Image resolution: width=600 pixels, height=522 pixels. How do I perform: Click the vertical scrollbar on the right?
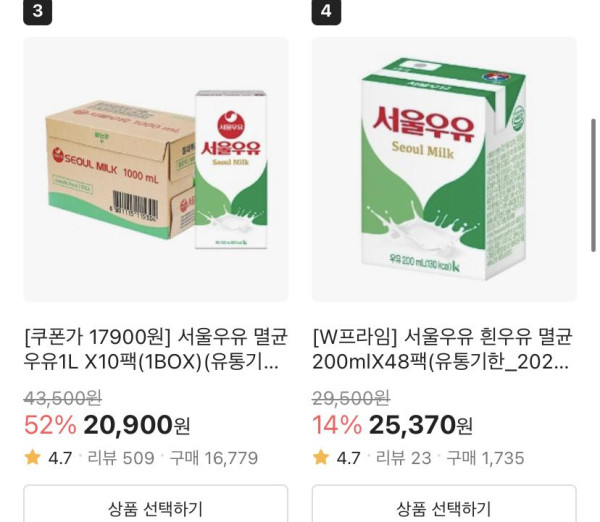pyautogui.click(x=593, y=185)
